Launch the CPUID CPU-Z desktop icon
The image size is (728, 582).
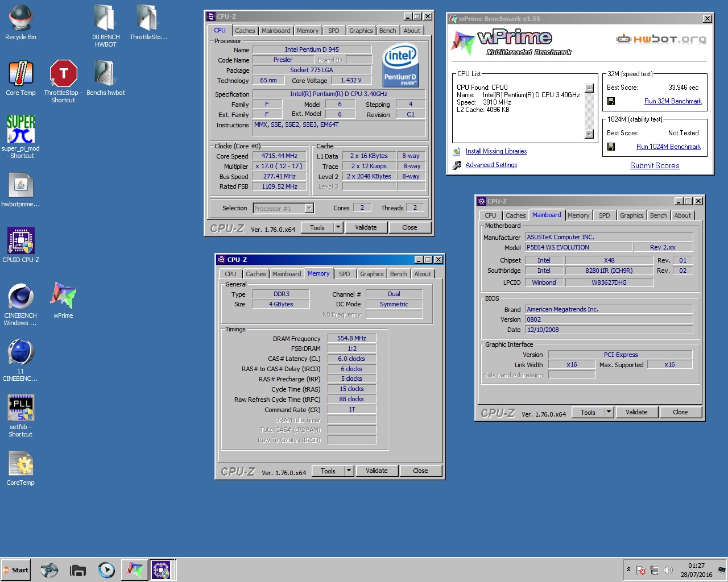(20, 241)
